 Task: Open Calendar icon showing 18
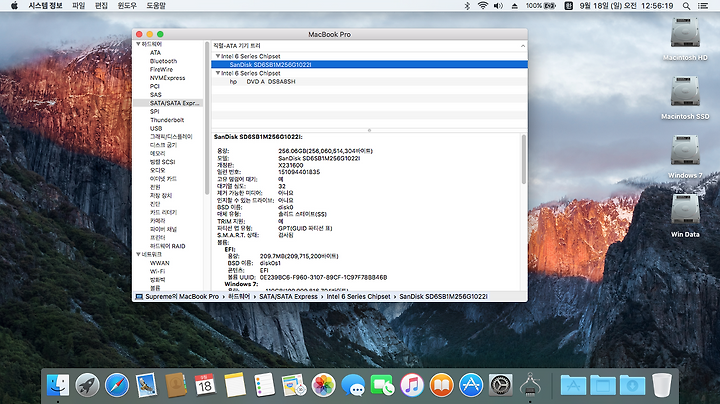click(x=205, y=385)
